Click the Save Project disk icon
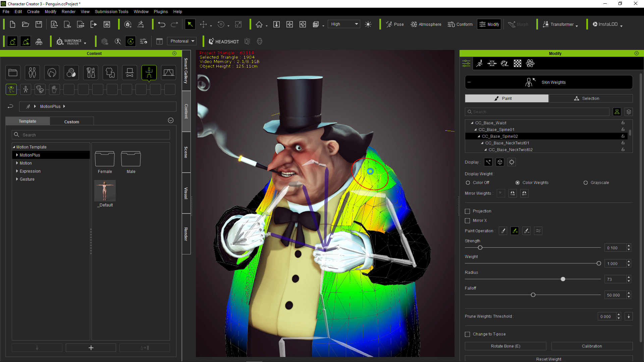The width and height of the screenshot is (644, 362). click(x=39, y=24)
